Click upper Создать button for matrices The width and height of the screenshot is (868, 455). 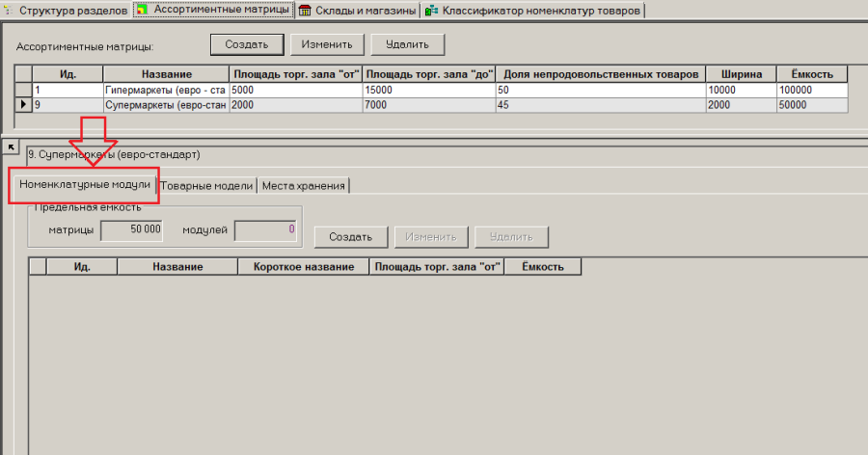(x=247, y=45)
